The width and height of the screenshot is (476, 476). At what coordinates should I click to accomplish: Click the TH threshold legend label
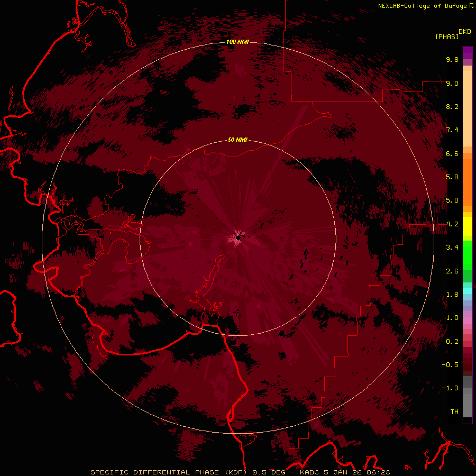coord(454,412)
